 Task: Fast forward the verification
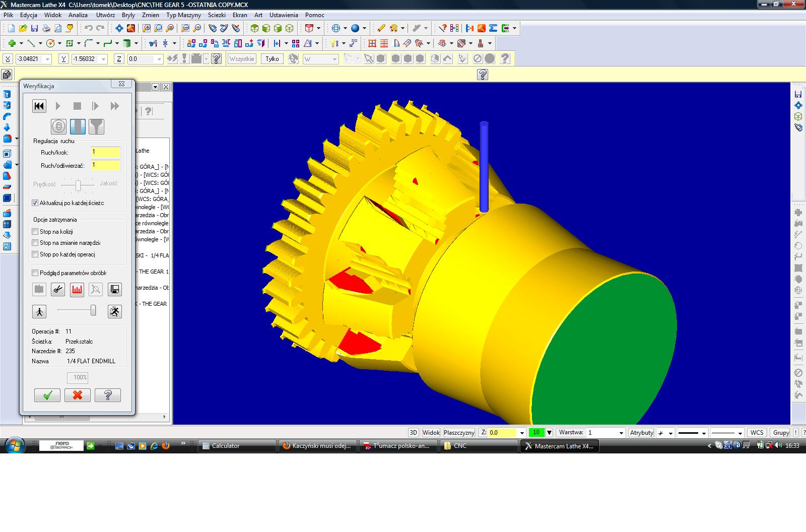pyautogui.click(x=115, y=106)
